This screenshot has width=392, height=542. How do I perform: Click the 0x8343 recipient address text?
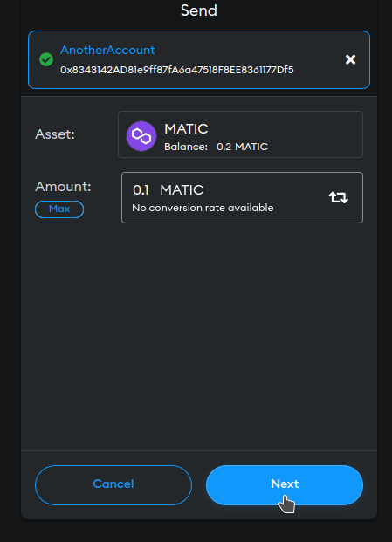(177, 70)
